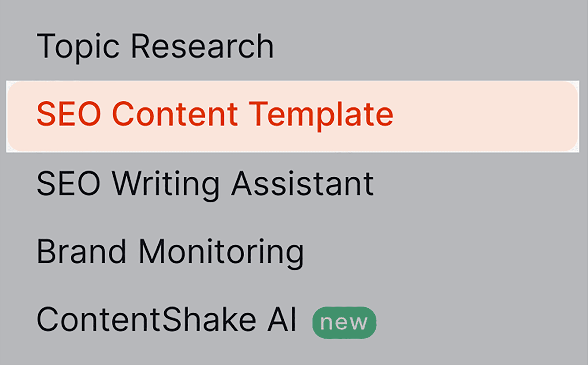Screen dimensions: 588x365
Task: Open SEO Writing Assistant
Action: (x=205, y=184)
